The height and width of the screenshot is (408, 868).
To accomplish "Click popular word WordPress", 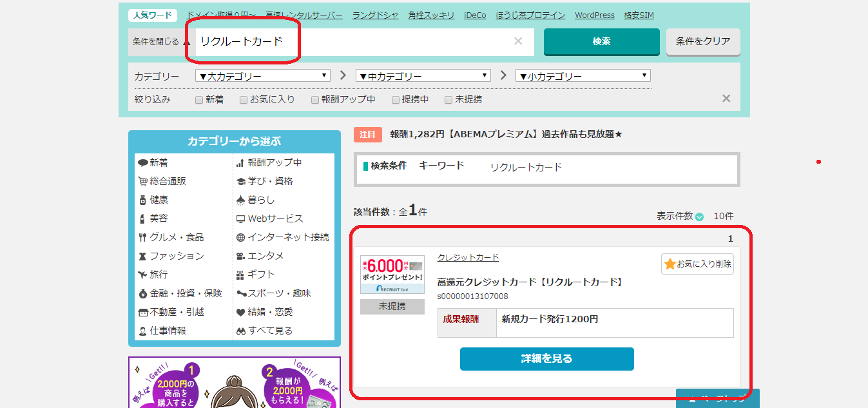I will 595,15.
